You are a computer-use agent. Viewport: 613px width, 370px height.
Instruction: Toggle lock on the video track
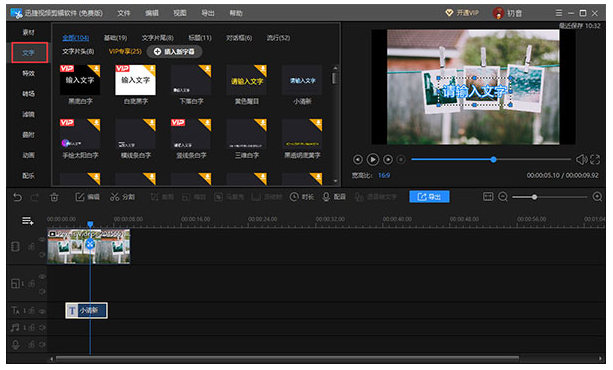pos(32,247)
